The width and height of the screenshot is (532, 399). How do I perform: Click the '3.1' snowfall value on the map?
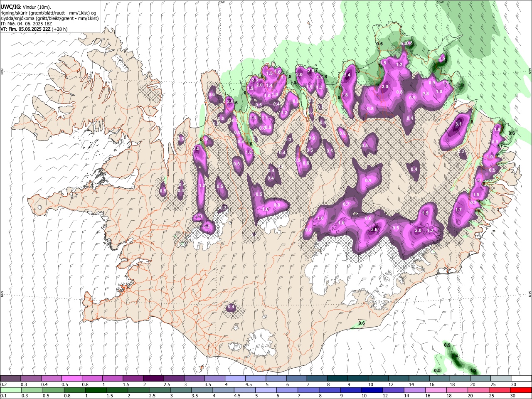coord(459,124)
